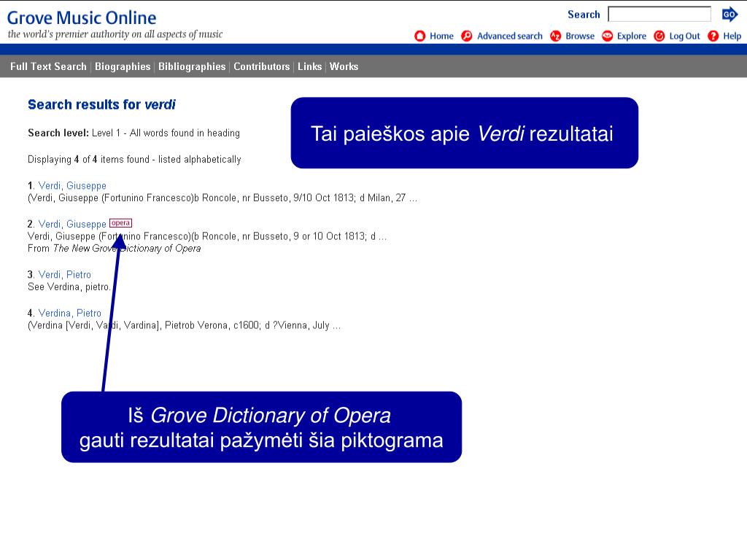Open the Help link
Screen dimensions: 747x560
coord(732,36)
